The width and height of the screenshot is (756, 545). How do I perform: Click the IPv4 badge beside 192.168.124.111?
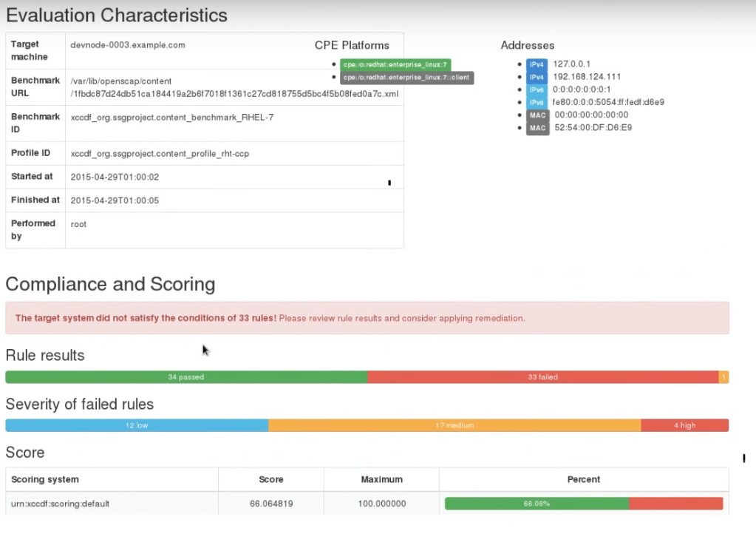537,77
